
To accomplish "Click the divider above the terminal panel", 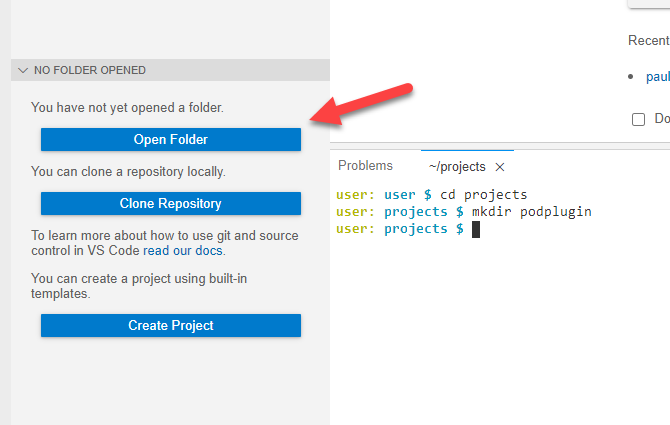I will click(x=500, y=148).
